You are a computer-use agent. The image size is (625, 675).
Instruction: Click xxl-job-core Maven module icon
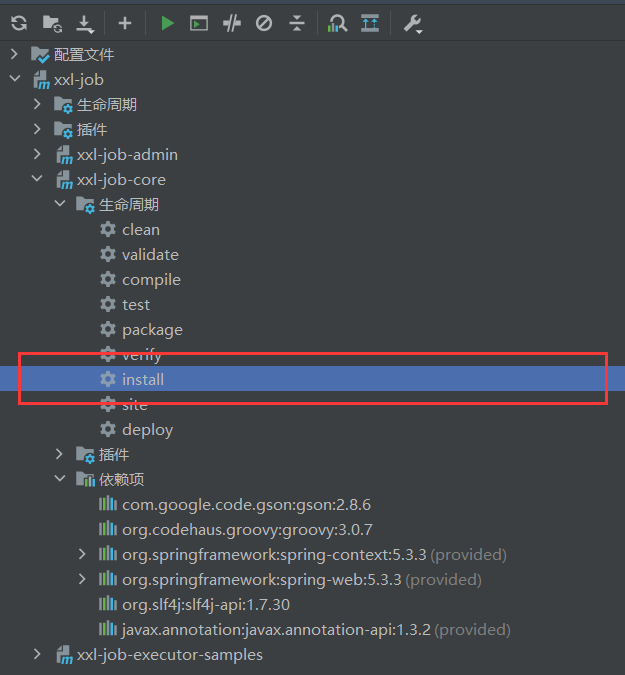coord(64,180)
